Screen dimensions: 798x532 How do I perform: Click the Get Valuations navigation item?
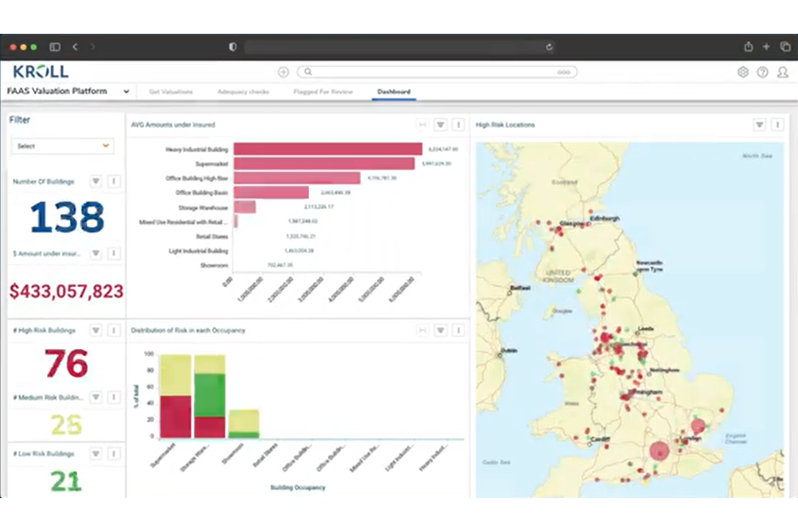[x=170, y=92]
